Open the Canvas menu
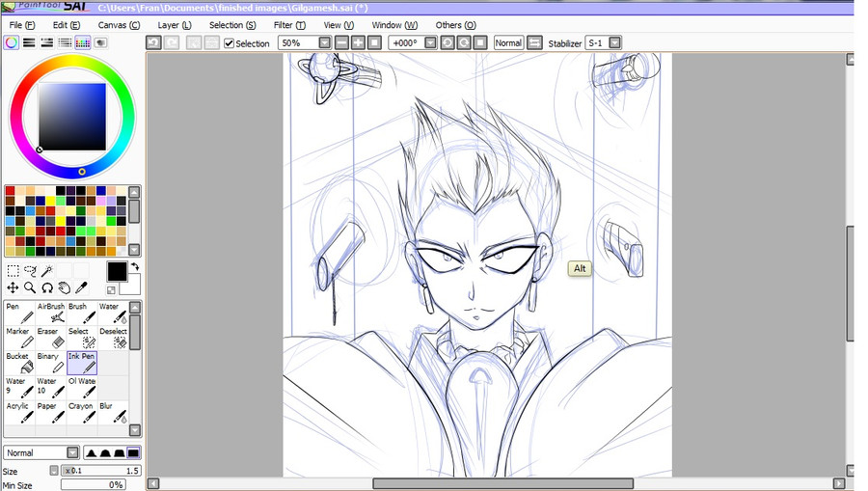Image resolution: width=868 pixels, height=491 pixels. click(119, 25)
